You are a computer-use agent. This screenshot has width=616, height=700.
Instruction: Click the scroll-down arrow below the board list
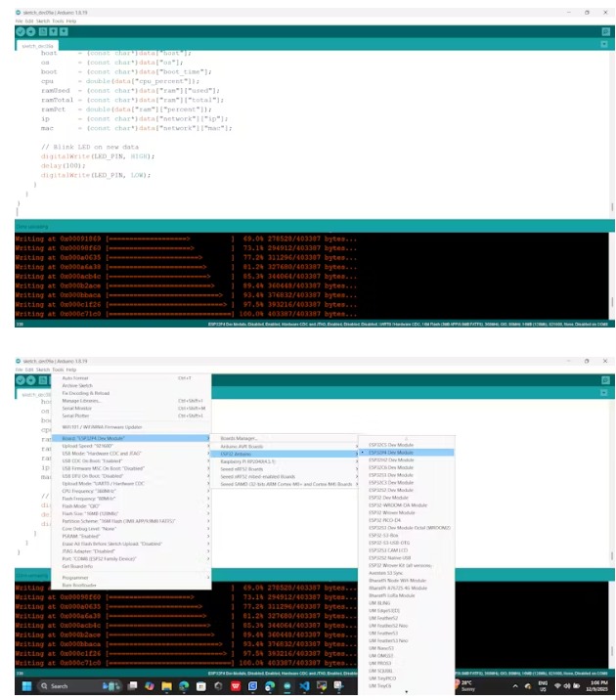coord(407,691)
